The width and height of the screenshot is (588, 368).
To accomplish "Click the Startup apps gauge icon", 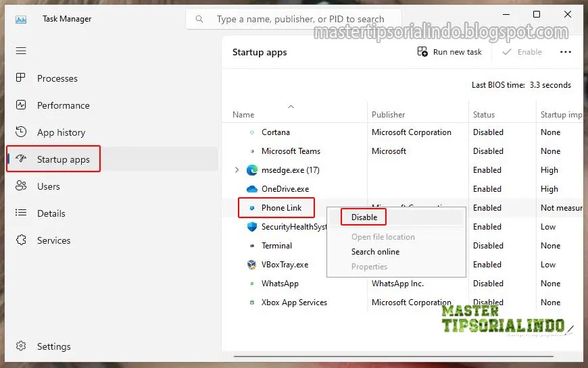I will coord(21,159).
